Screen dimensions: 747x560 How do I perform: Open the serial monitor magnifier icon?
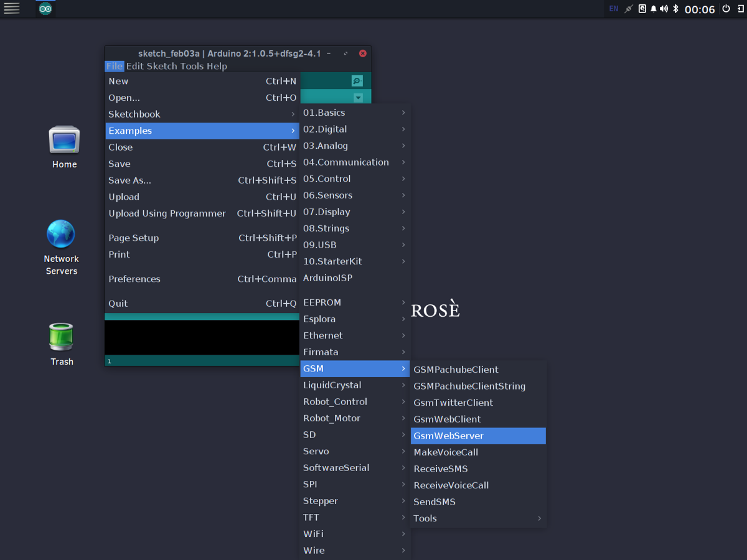click(357, 81)
